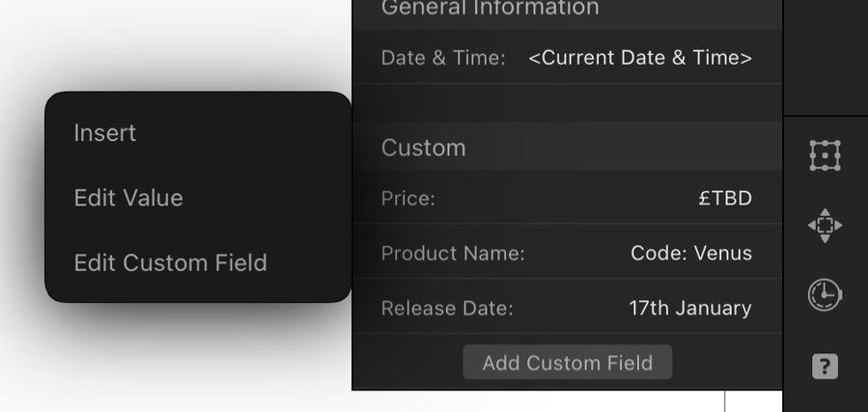
Task: Select the Date & Time field label
Action: (443, 58)
